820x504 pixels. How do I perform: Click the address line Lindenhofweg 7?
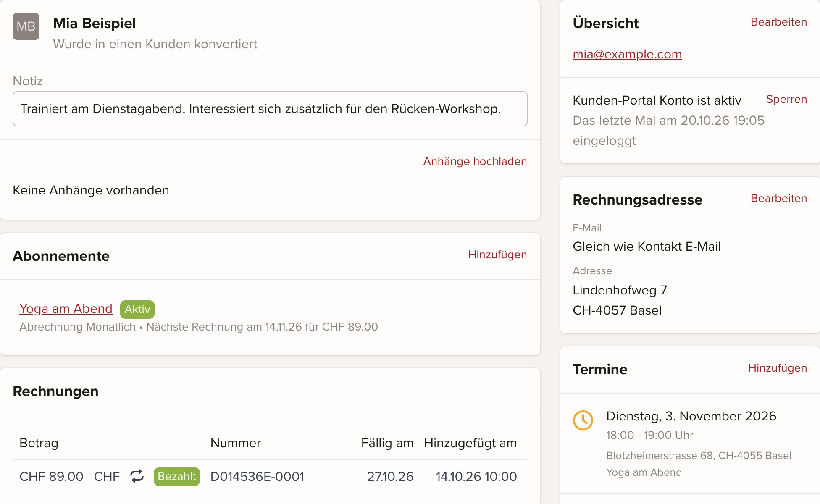tap(620, 290)
